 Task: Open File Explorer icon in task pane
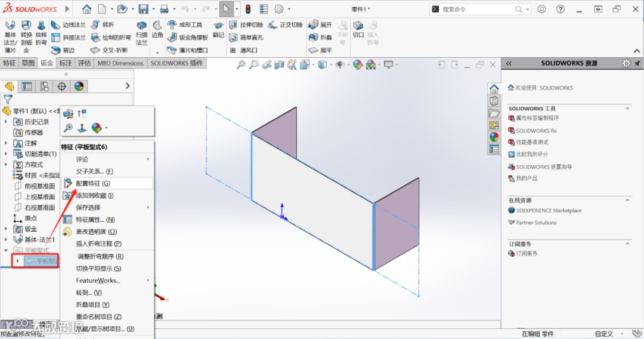[494, 113]
